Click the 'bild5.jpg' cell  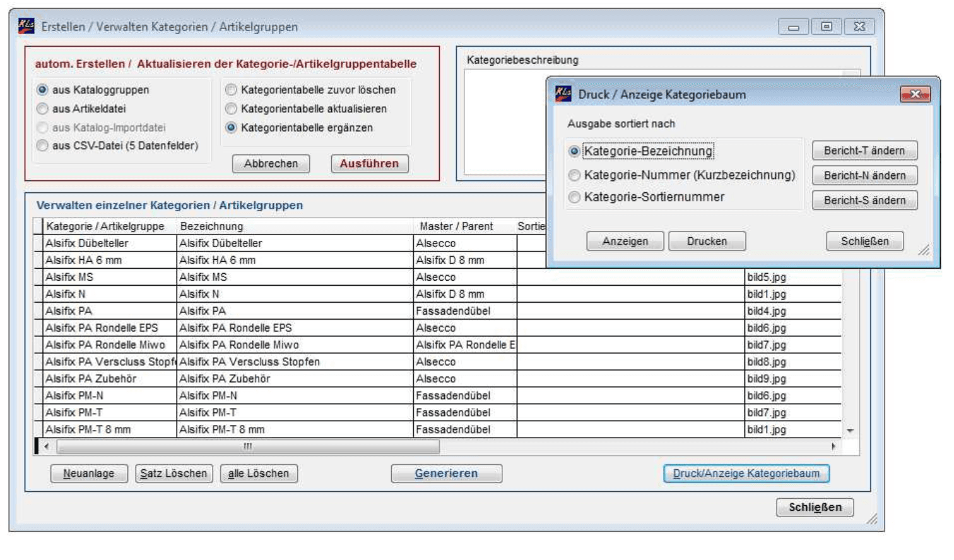click(792, 277)
